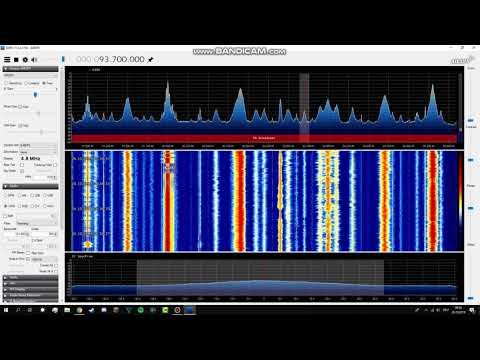This screenshot has height=360, width=480.
Task: Click the grey filter area in IF Spectrum
Action: 260,277
